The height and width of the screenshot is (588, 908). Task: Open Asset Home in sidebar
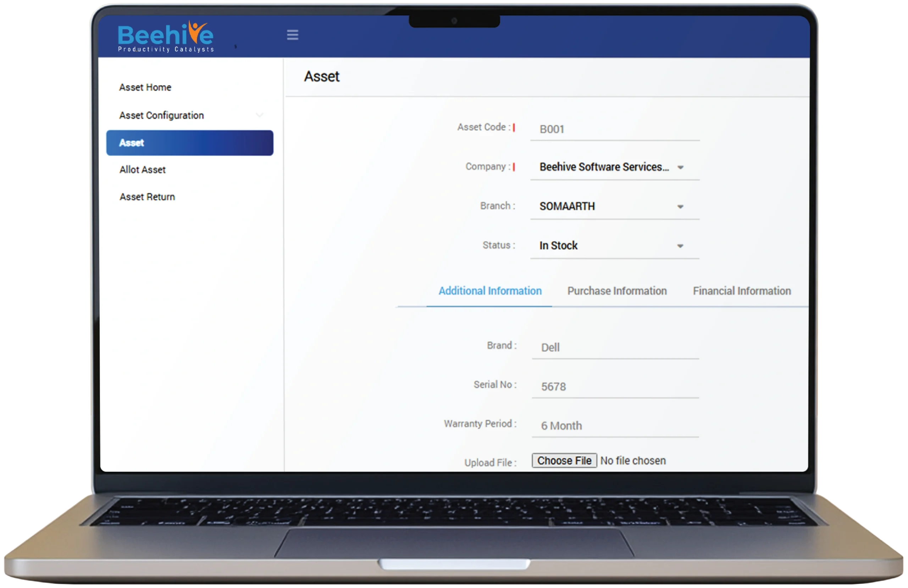tap(145, 87)
